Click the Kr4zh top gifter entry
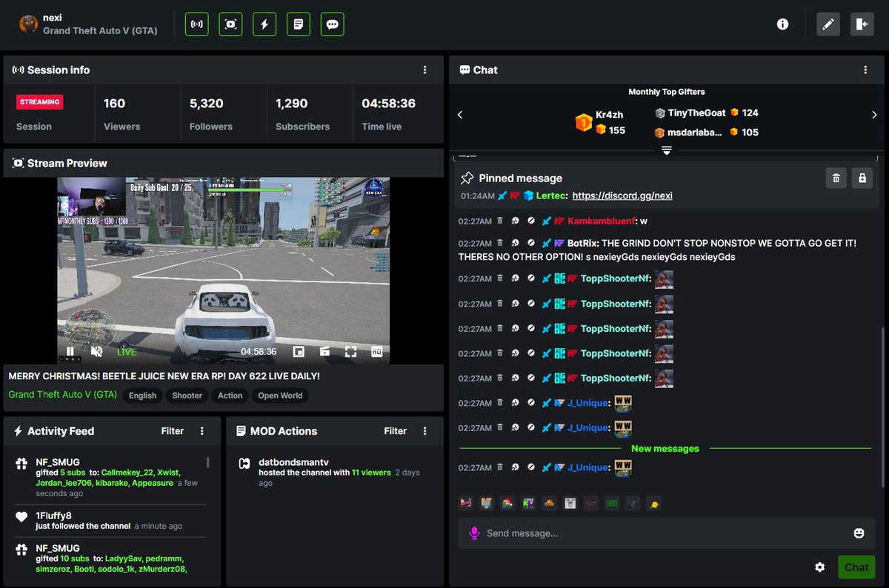 click(600, 123)
